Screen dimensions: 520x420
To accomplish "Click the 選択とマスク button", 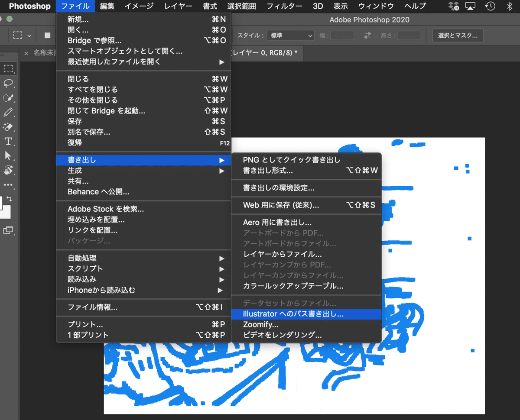I will (x=458, y=35).
